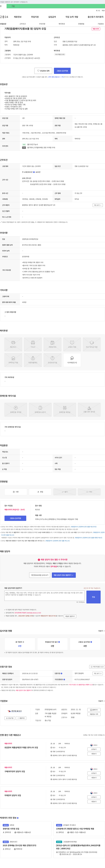
Task: Click the 열람차단 button
Action: (x=21, y=718)
